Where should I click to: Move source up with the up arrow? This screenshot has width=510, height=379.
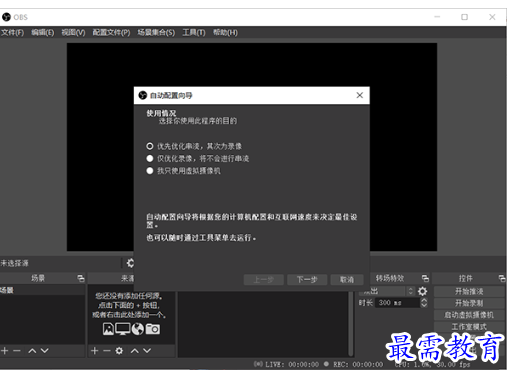[135, 351]
